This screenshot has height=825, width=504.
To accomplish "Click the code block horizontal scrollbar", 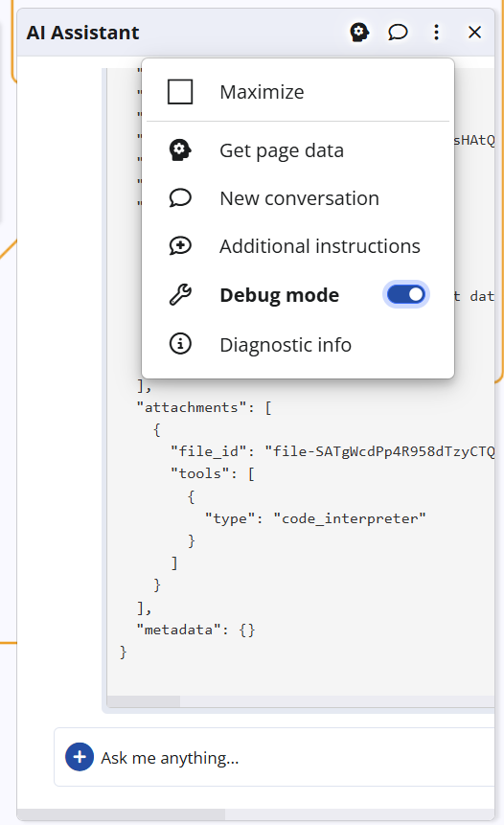I will pos(301,701).
